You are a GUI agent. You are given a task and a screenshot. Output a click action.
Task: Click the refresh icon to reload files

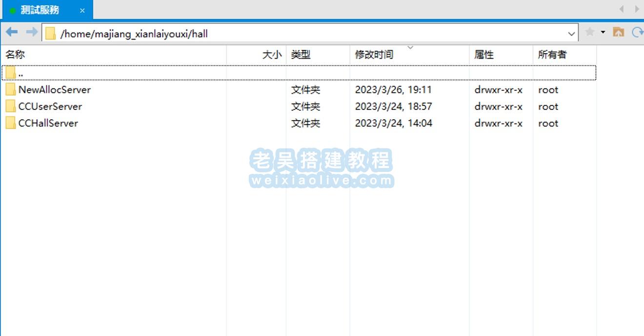(637, 33)
